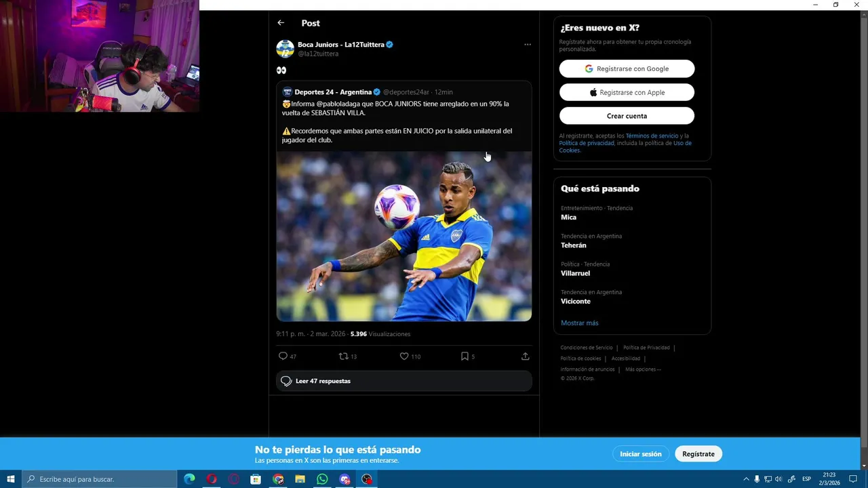
Task: Click the @la12tuittera handle
Action: 318,54
